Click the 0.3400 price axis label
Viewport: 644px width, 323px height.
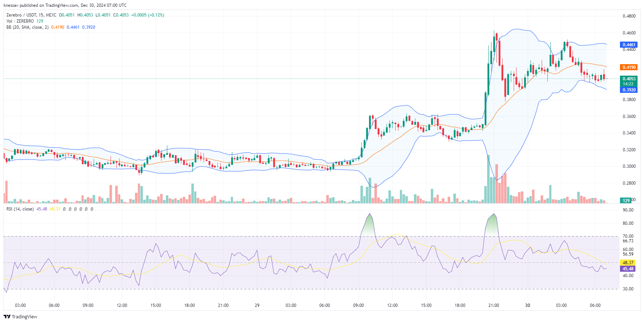pyautogui.click(x=629, y=133)
